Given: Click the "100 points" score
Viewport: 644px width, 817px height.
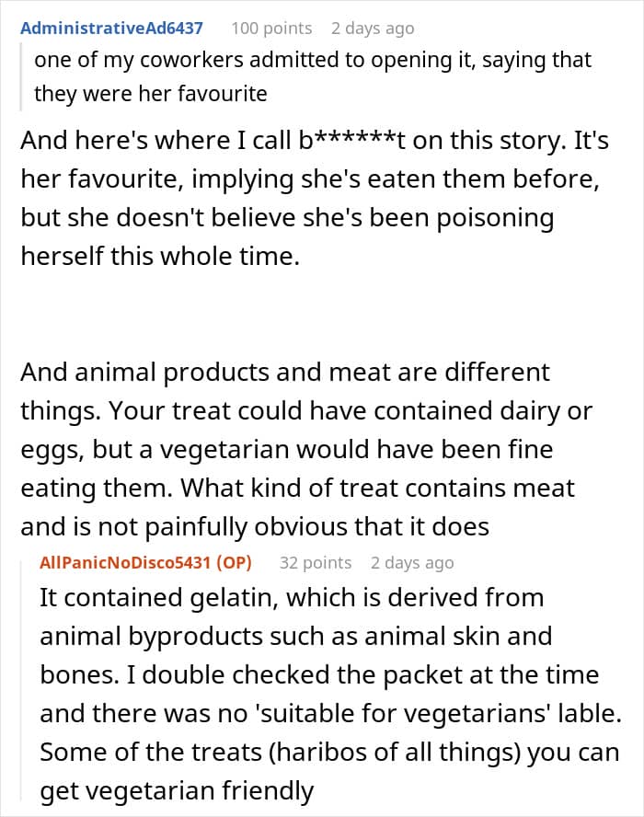Looking at the screenshot, I should [x=271, y=28].
